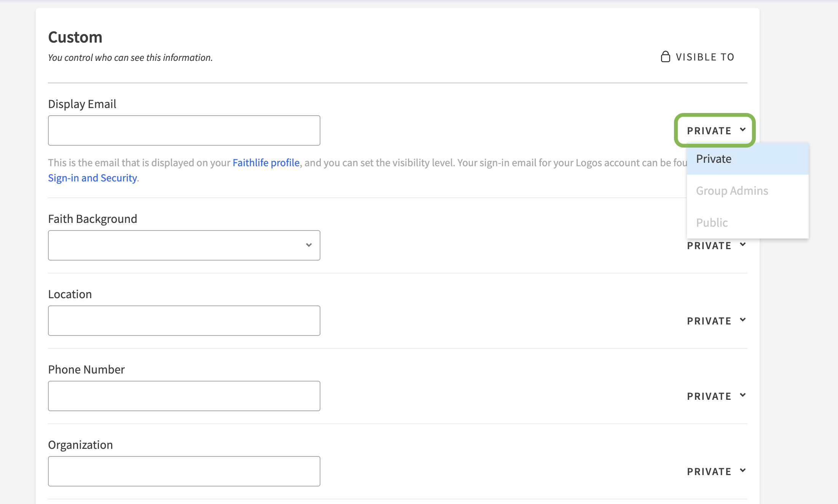This screenshot has width=838, height=504.
Task: Pick Public in visibility menu
Action: [x=747, y=223]
